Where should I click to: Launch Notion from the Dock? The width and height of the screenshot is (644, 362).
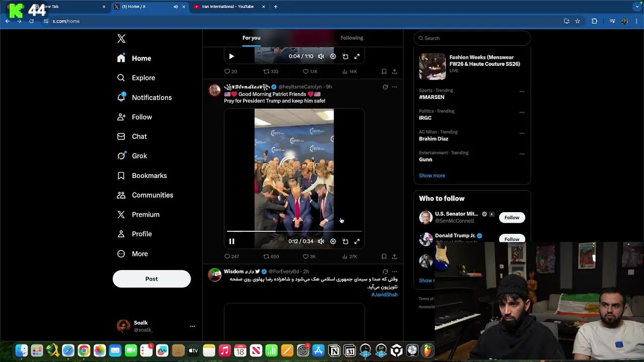[x=334, y=350]
